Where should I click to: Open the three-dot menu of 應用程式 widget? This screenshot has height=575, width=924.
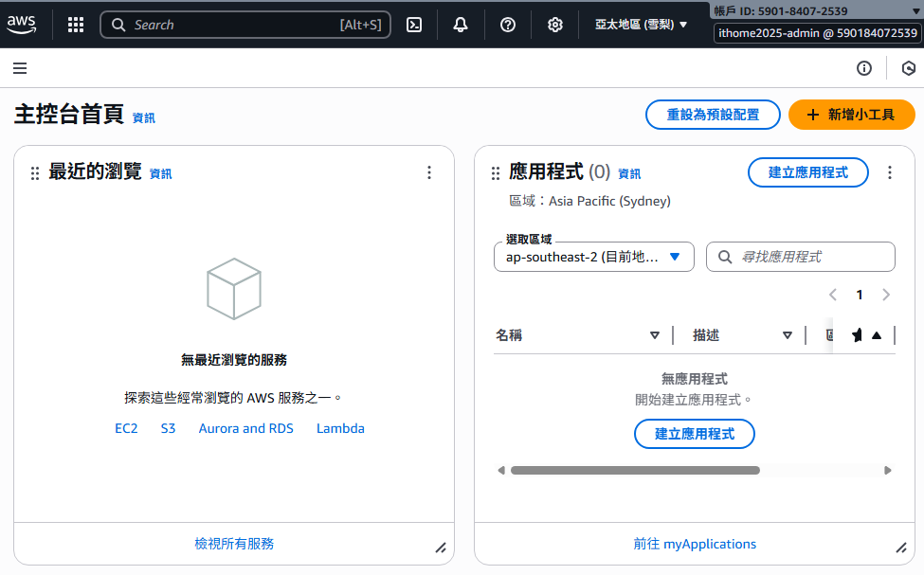pos(890,172)
